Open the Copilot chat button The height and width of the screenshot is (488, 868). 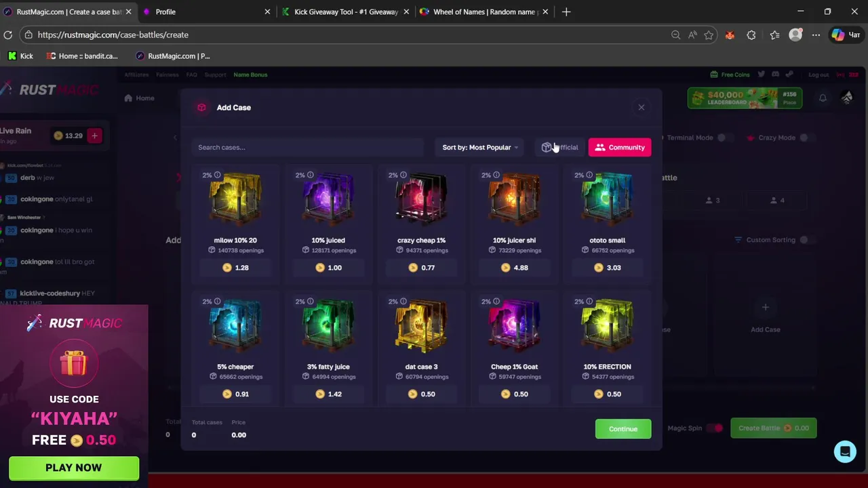(846, 35)
